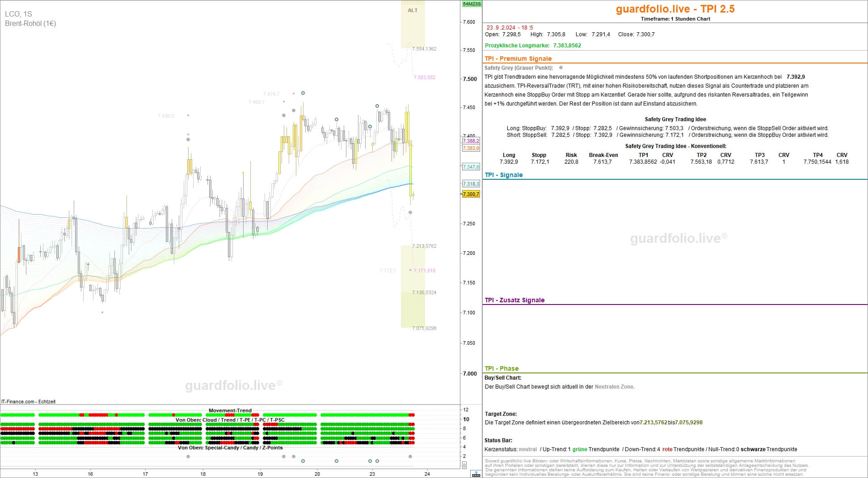Click the TPI - Phase section header
The image size is (868, 478).
click(x=501, y=368)
